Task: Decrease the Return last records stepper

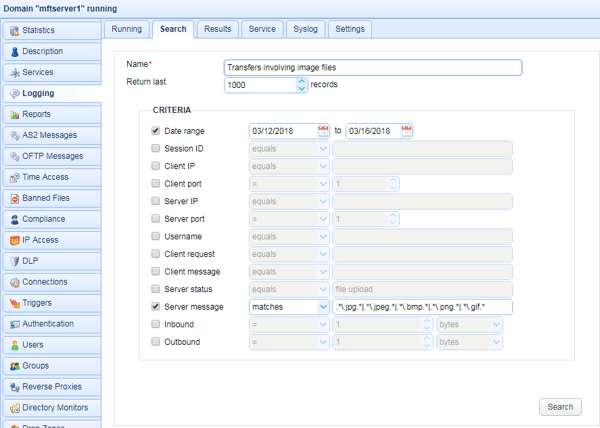Action: point(302,89)
